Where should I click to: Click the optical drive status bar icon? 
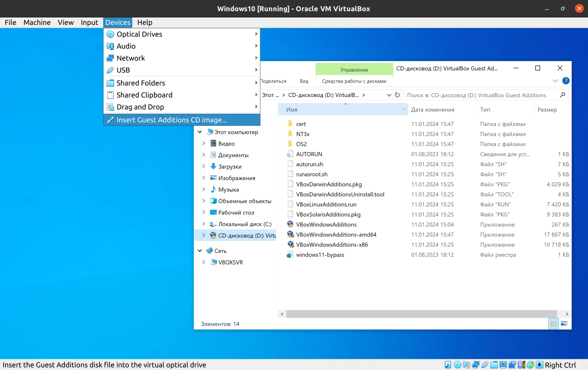click(x=457, y=365)
